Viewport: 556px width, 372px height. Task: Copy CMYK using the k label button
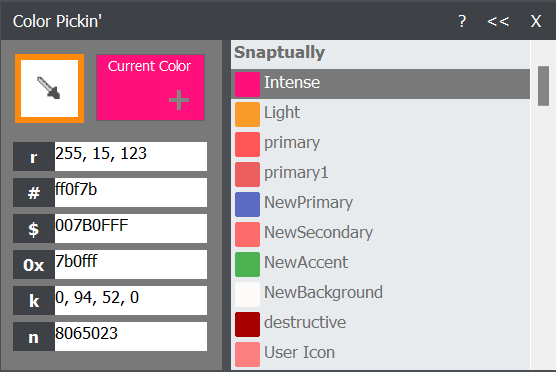[34, 300]
